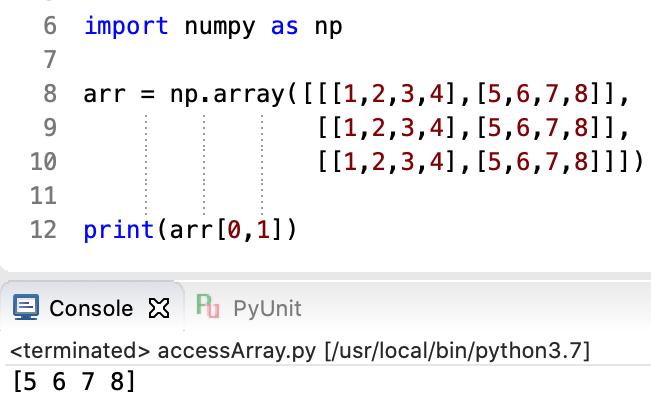The height and width of the screenshot is (416, 651).
Task: Click line number 8 in the gutter
Action: (49, 96)
